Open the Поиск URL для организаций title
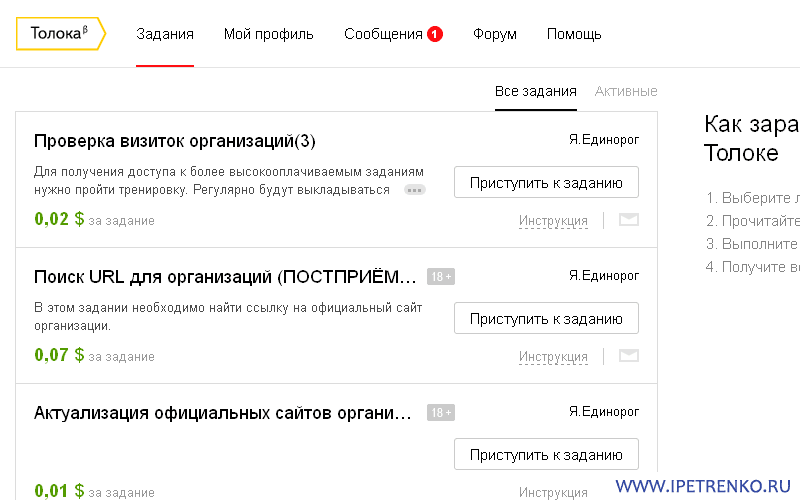The height and width of the screenshot is (500, 800). tap(224, 277)
